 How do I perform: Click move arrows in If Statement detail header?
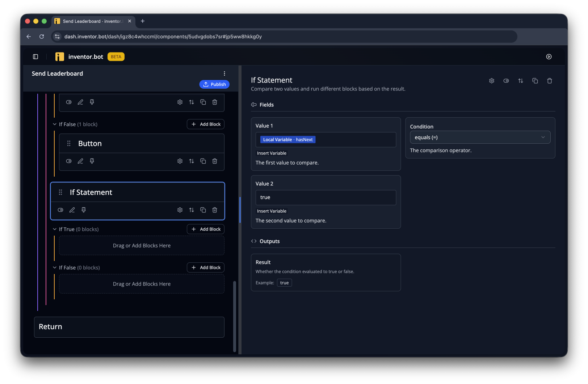521,81
